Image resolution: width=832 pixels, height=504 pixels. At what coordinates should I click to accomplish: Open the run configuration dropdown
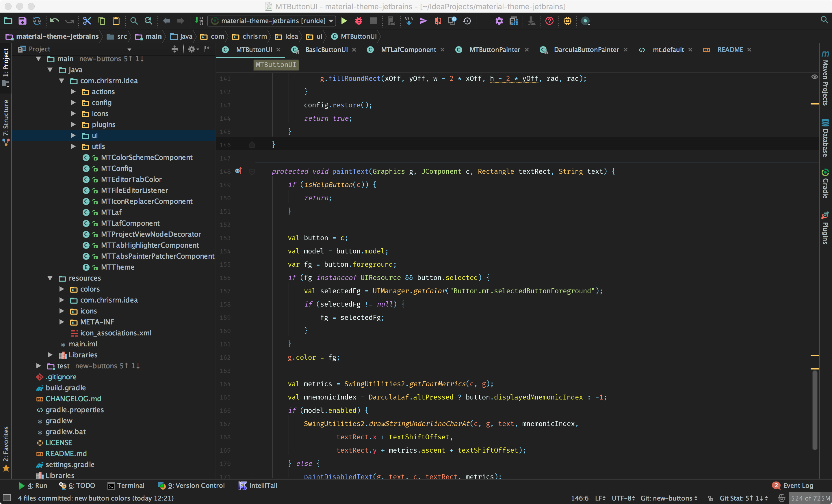[x=272, y=21]
